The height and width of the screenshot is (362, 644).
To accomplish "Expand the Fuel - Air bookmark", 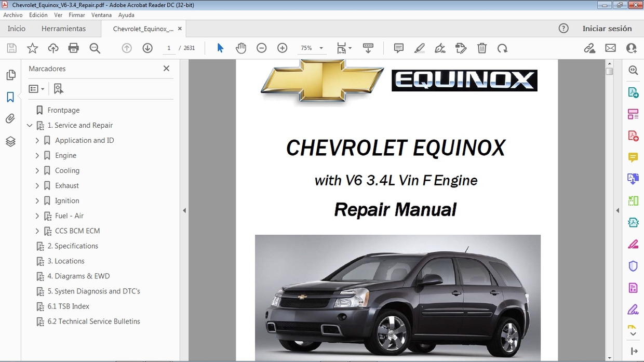I will (x=37, y=216).
